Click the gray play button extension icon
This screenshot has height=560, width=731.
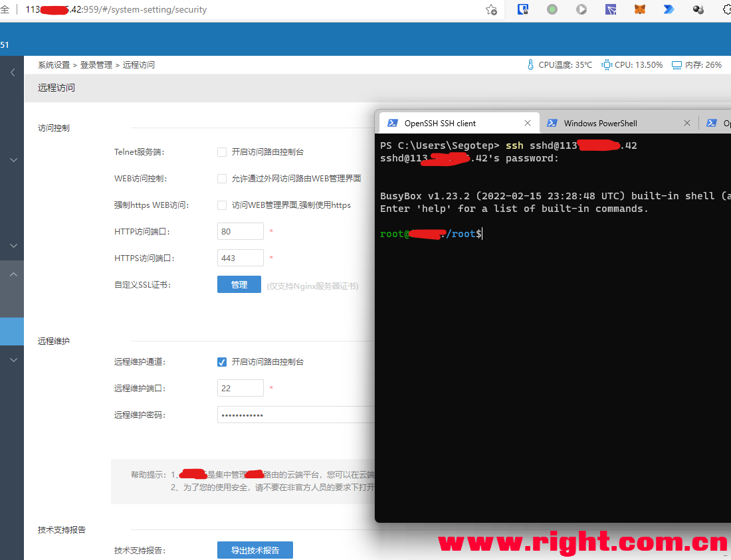pos(581,9)
